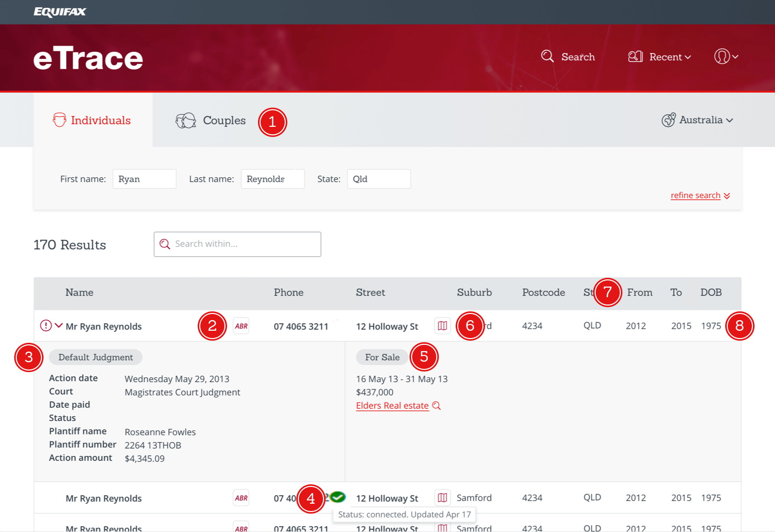The height and width of the screenshot is (532, 775).
Task: Click the magnifier beside Elders Real estate
Action: click(x=436, y=405)
